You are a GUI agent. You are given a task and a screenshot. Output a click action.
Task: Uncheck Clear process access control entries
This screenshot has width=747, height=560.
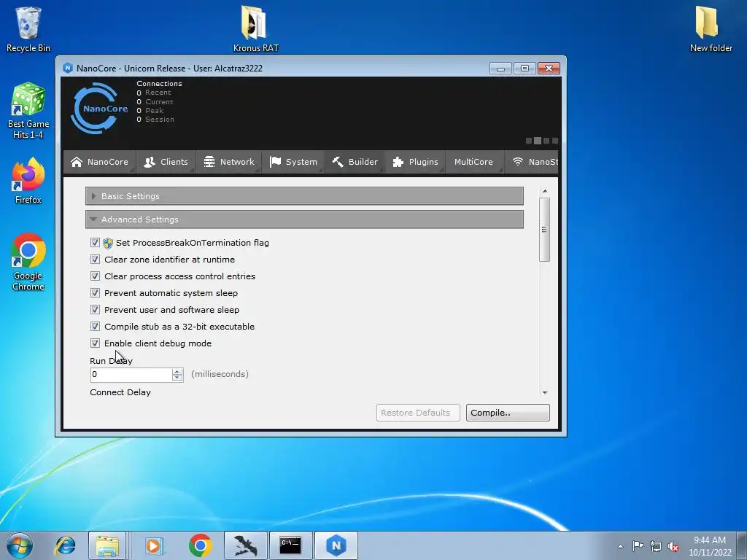(95, 276)
